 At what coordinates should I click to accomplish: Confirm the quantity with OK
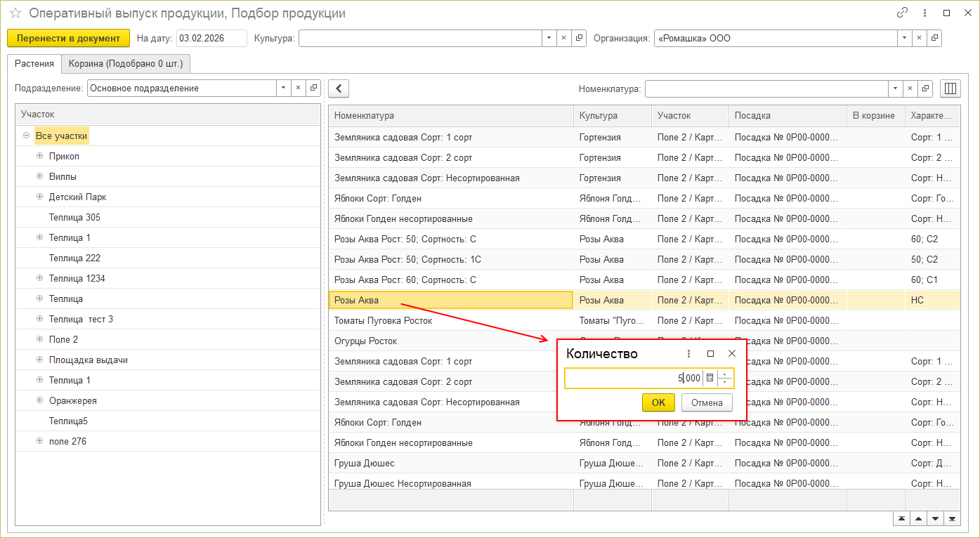point(658,402)
